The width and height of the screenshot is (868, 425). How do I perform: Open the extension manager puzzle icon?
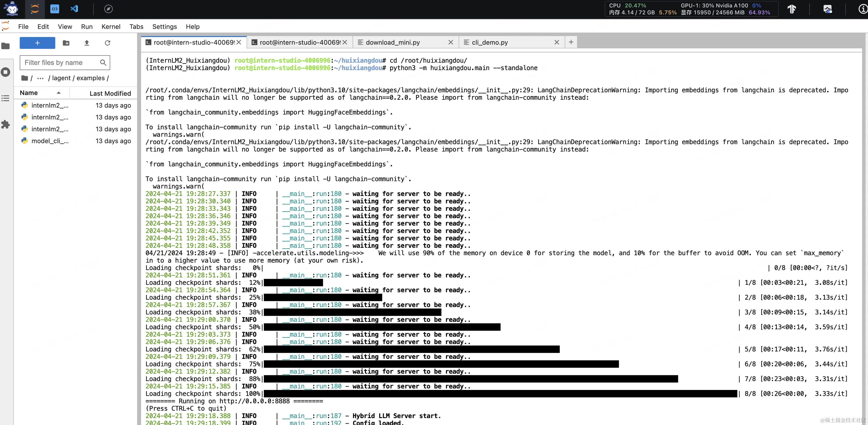tap(6, 124)
